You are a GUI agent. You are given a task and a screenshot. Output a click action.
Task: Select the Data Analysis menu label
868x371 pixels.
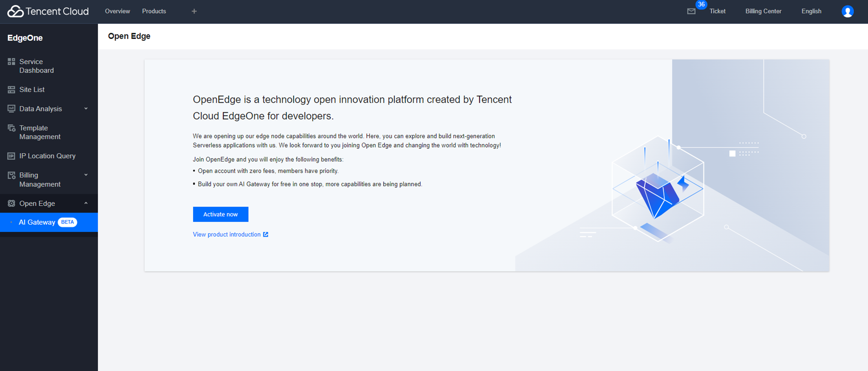(x=40, y=108)
